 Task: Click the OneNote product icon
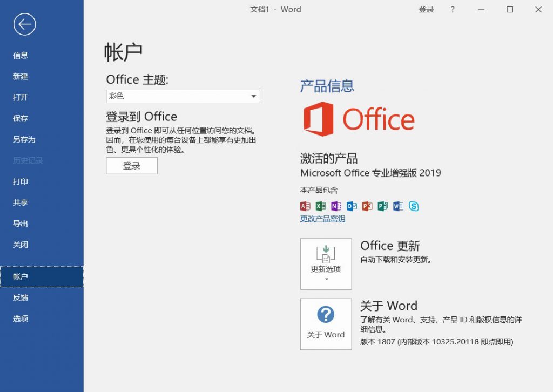click(x=335, y=206)
